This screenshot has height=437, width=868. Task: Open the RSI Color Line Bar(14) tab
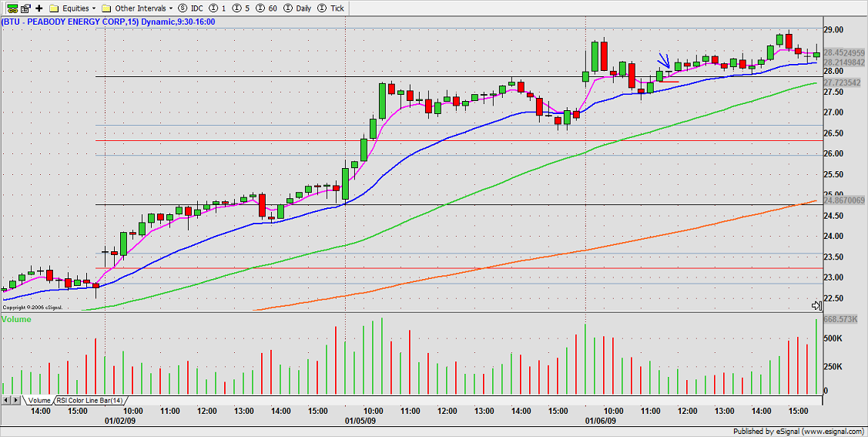pos(89,400)
